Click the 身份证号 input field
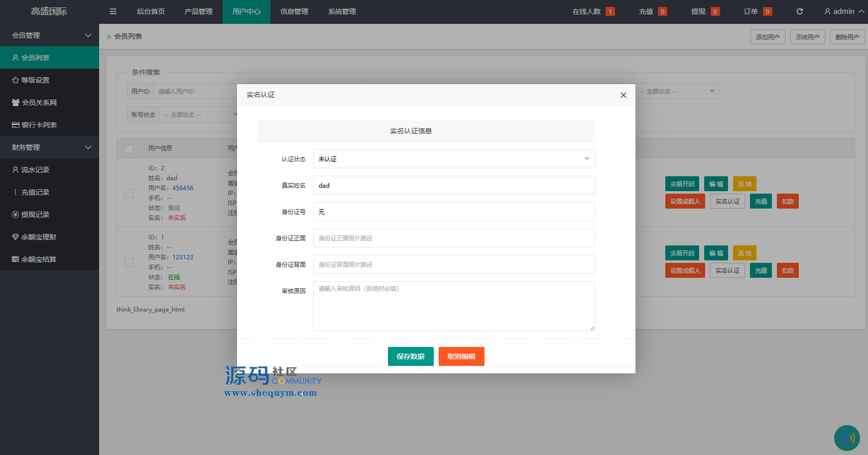868x455 pixels. (x=454, y=212)
